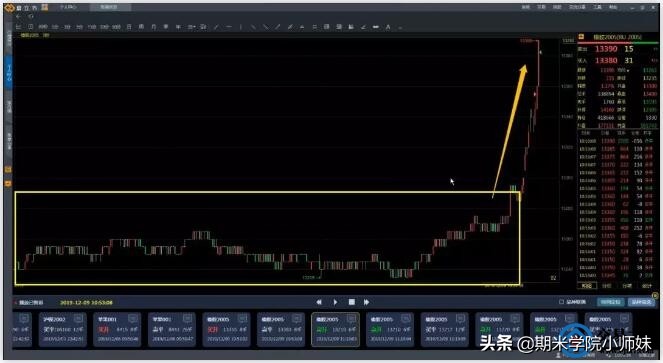This screenshot has height=363, width=663.
Task: Fast-forward the market replay
Action: point(367,302)
